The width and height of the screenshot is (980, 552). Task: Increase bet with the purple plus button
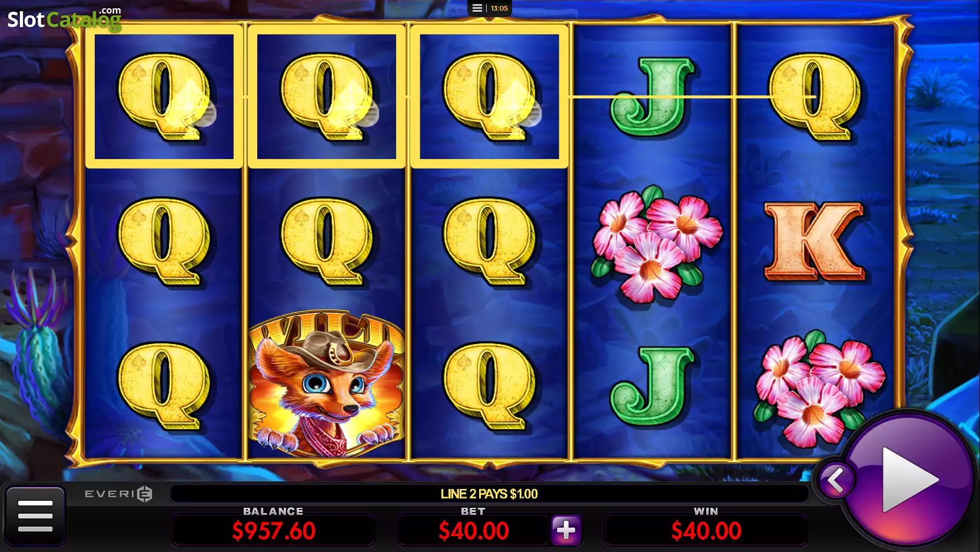coord(566,530)
